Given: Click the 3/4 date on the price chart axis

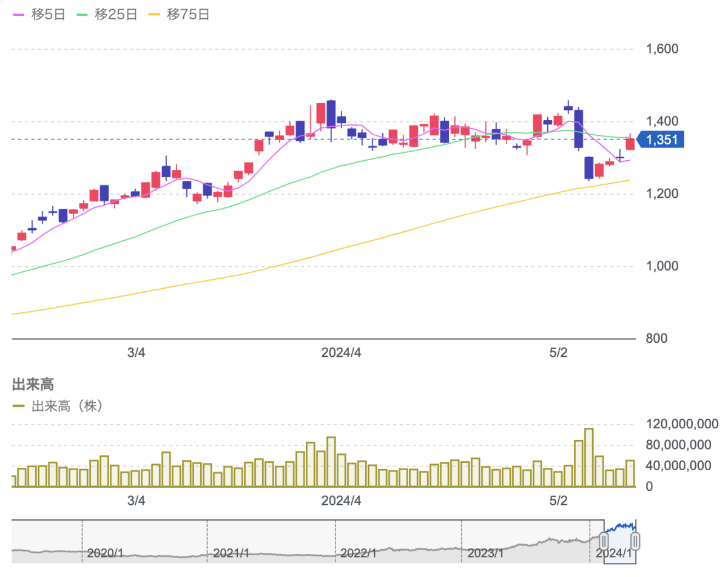Looking at the screenshot, I should tap(136, 352).
